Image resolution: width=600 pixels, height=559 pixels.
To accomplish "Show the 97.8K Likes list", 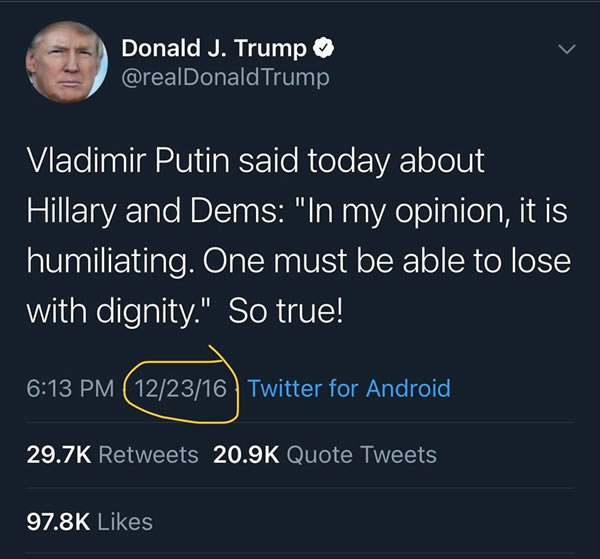I will click(90, 521).
